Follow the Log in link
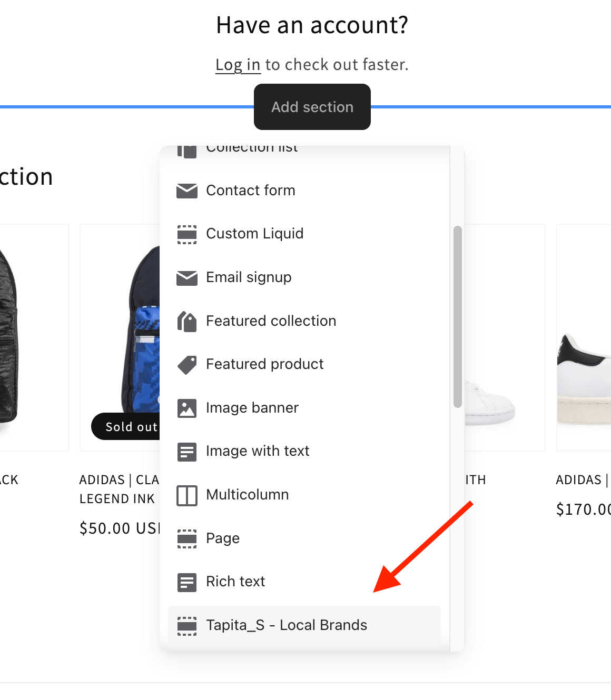Viewport: 611px width, 700px height. [238, 65]
